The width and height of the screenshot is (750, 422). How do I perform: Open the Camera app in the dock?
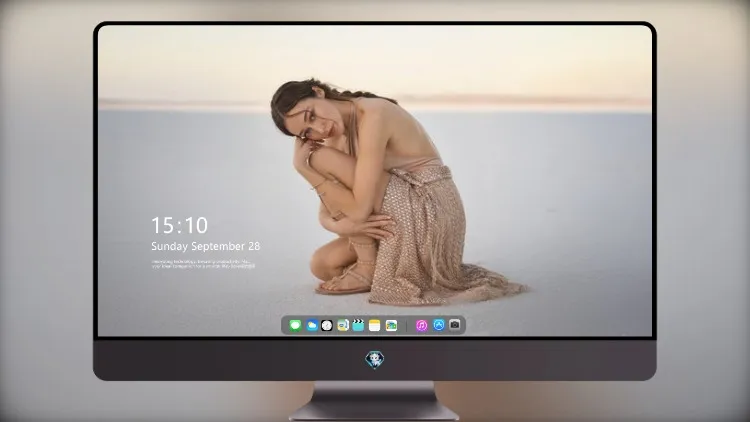click(x=455, y=325)
